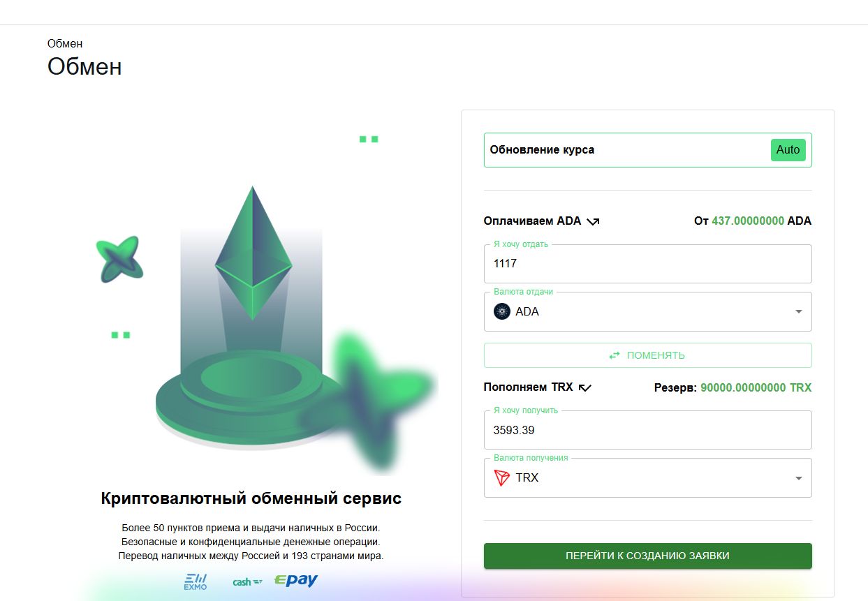868x601 pixels.
Task: Click the swap arrows icon in ПОМЕНЯТЬ
Action: [615, 355]
